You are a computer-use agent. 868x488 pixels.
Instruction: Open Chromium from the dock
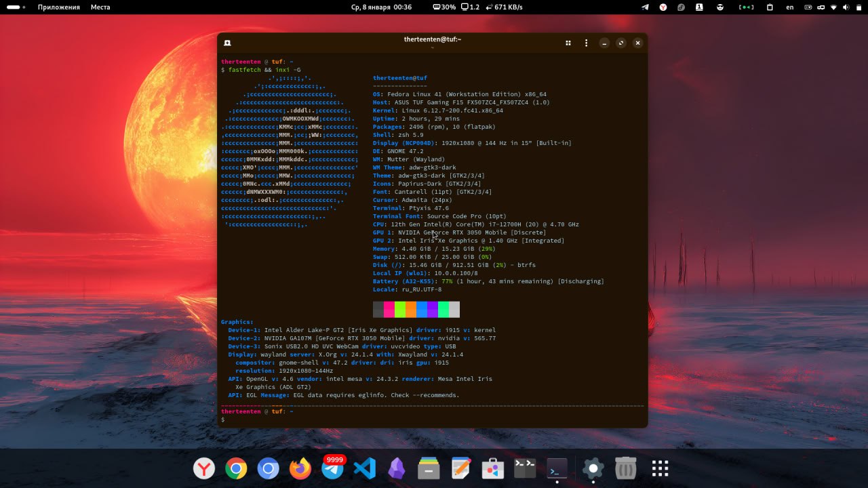click(269, 468)
